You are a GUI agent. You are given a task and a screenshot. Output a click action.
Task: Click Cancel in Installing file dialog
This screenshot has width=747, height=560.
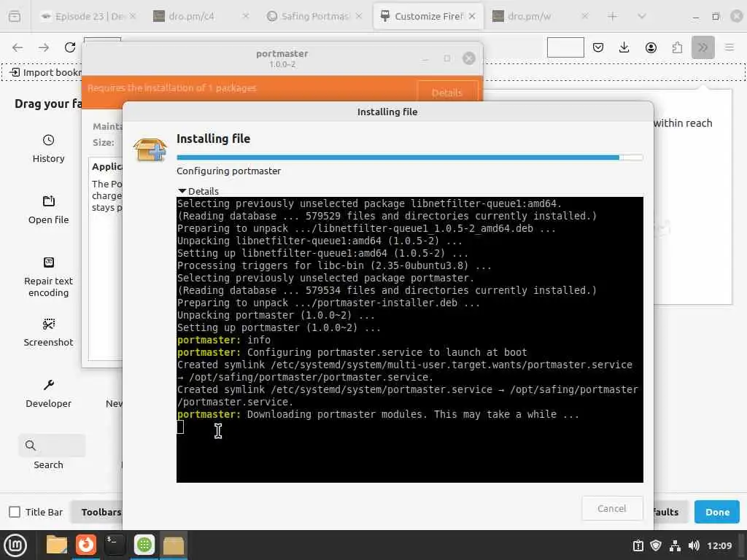click(612, 508)
